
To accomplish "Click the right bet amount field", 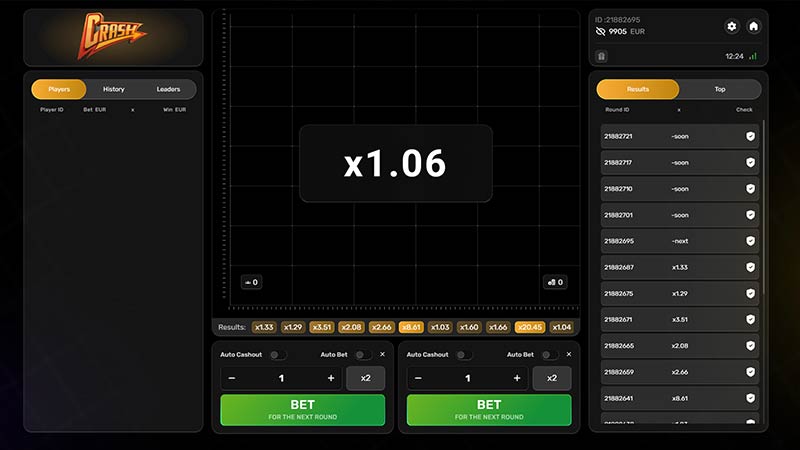I will click(467, 378).
